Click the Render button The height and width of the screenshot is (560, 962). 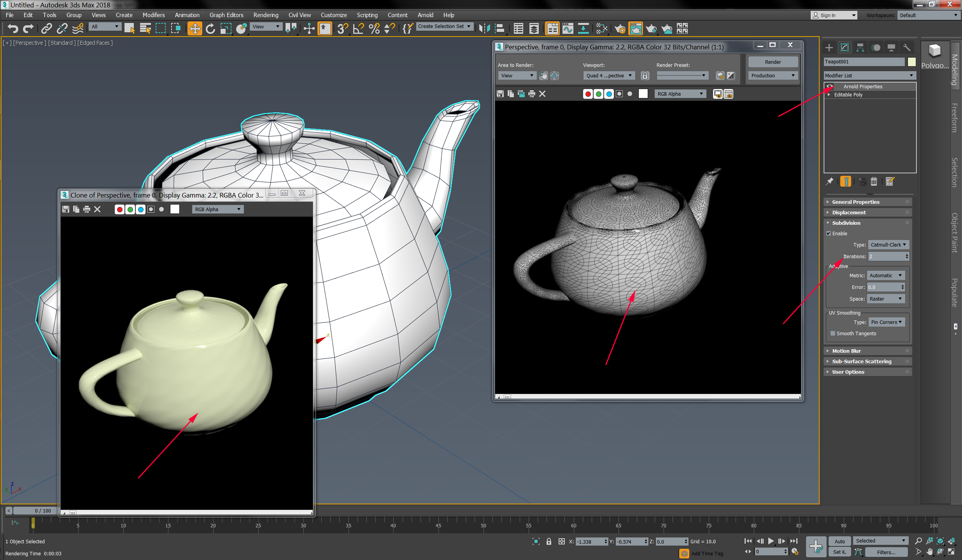(773, 61)
